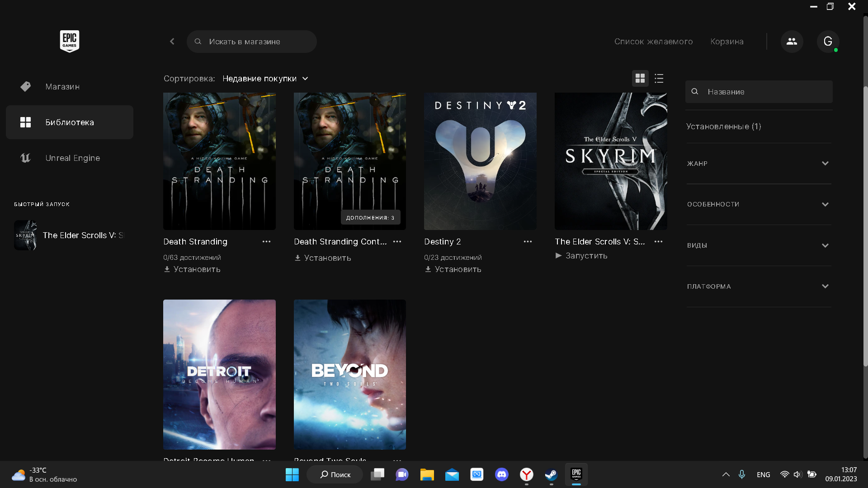Click Windows taskbar Поиск search box
The width and height of the screenshot is (868, 488).
click(x=335, y=474)
